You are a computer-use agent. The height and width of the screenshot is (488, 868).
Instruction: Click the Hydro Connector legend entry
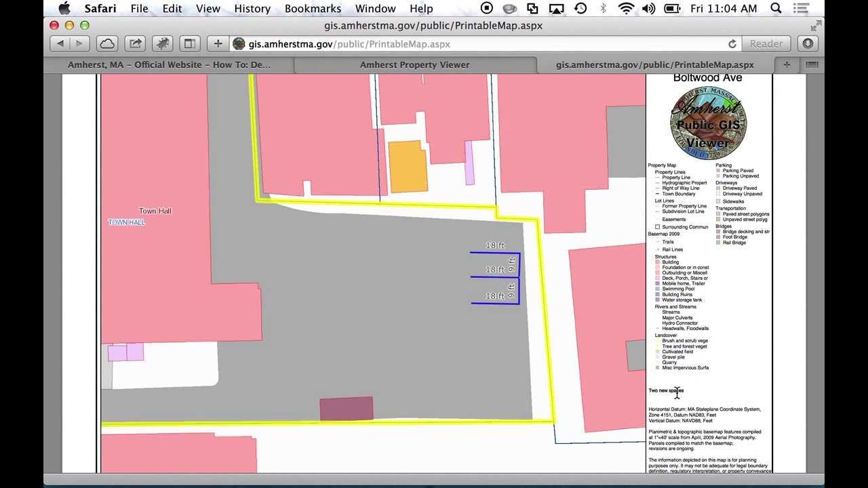point(680,323)
